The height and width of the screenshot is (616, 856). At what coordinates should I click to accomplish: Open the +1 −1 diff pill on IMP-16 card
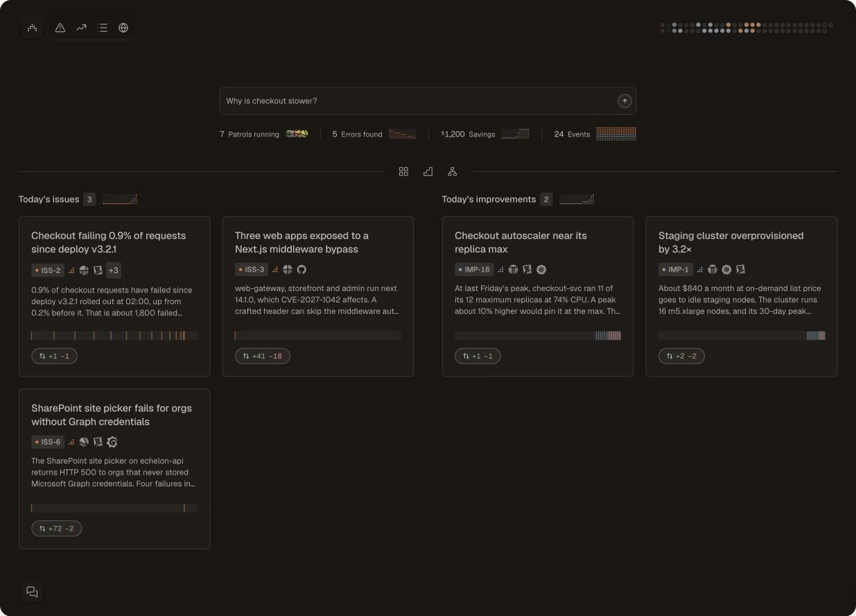[x=478, y=356]
